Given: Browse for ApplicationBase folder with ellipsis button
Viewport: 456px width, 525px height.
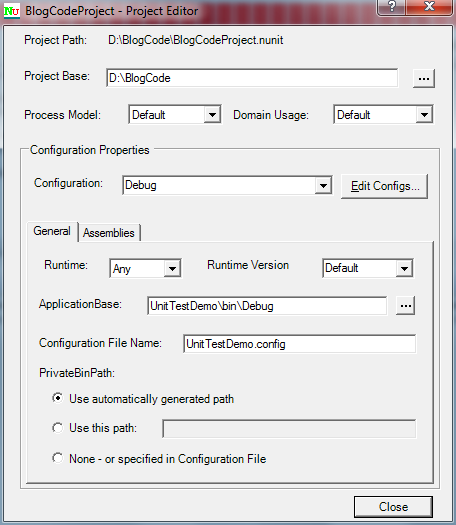Looking at the screenshot, I should coord(405,305).
